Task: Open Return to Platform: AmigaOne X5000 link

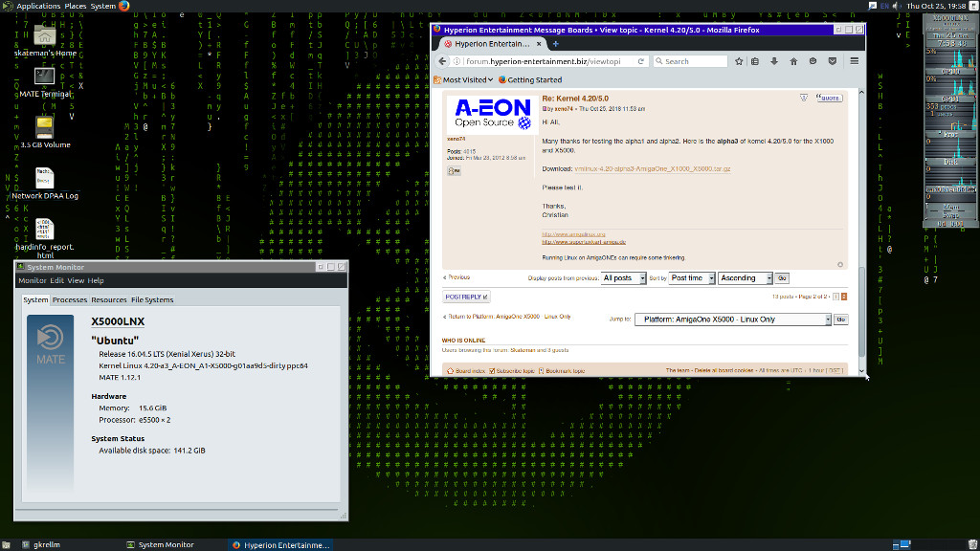Action: (507, 317)
